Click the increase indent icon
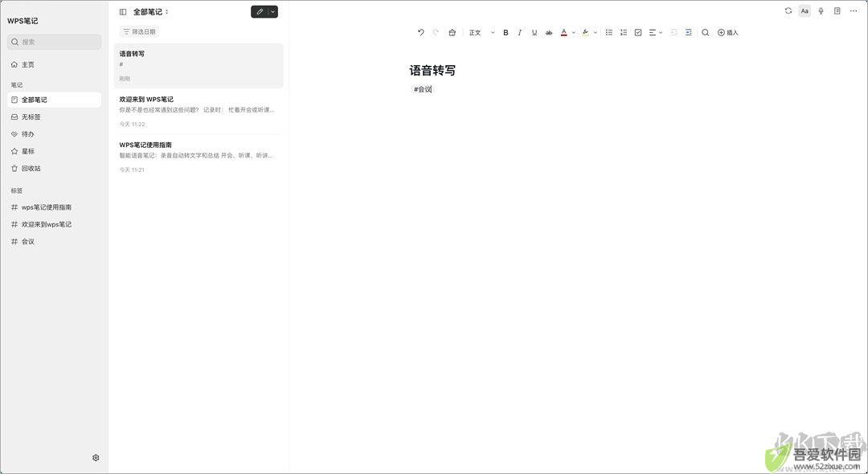The height and width of the screenshot is (474, 868). point(688,33)
